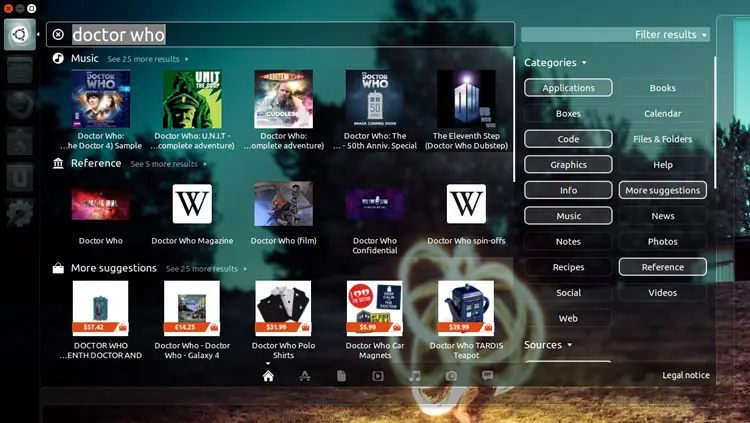750x423 pixels.
Task: Switch to the Video lens icon
Action: point(378,376)
